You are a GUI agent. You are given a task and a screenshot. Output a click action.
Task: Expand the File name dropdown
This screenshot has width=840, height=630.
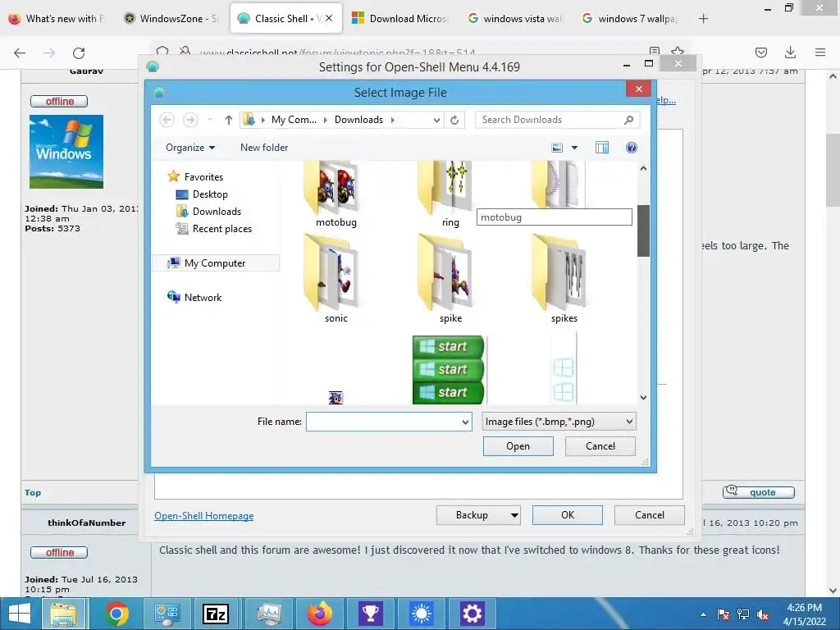[466, 422]
